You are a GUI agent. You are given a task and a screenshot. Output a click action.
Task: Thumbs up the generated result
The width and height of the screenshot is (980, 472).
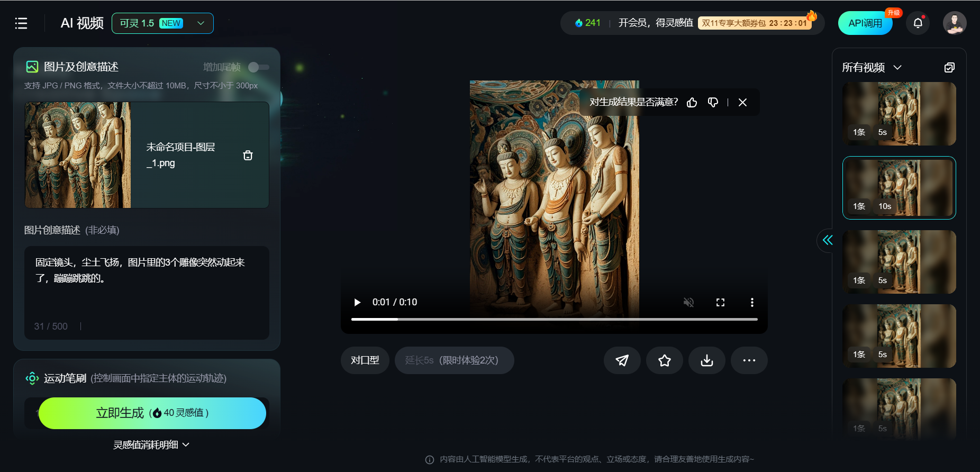[692, 102]
